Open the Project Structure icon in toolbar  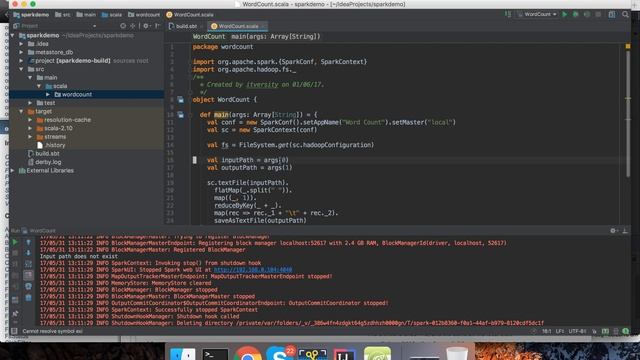[611, 14]
